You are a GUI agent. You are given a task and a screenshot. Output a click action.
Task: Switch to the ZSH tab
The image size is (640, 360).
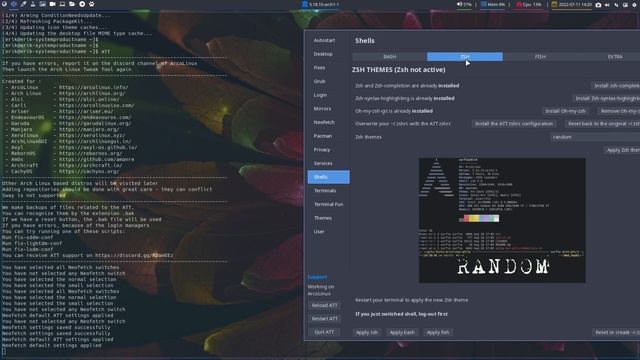[x=465, y=57]
